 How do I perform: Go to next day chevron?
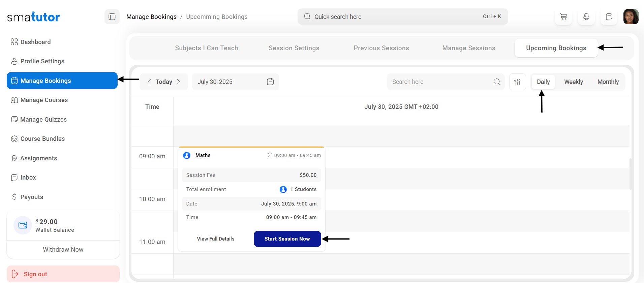(x=179, y=82)
